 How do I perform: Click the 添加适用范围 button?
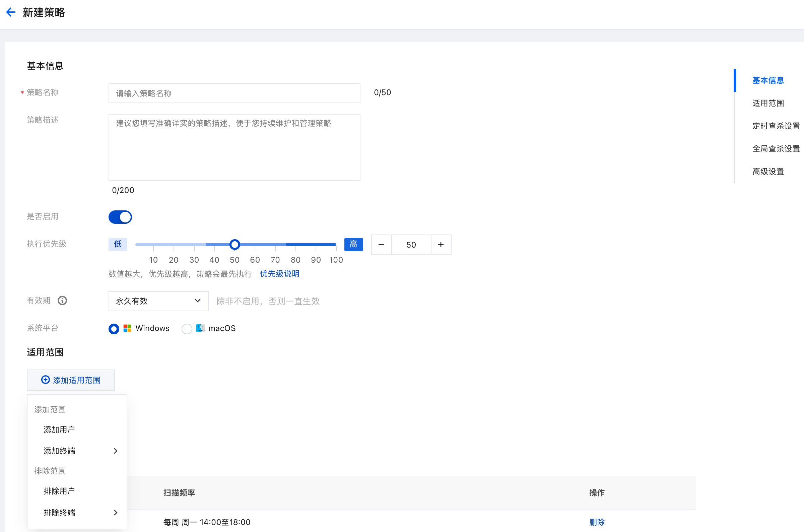[71, 380]
